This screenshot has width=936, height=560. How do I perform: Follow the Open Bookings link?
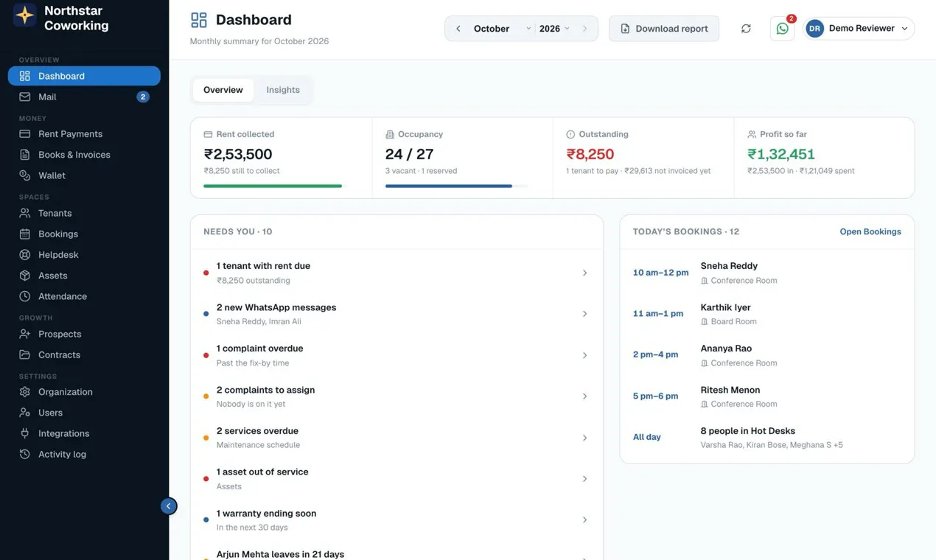(870, 231)
